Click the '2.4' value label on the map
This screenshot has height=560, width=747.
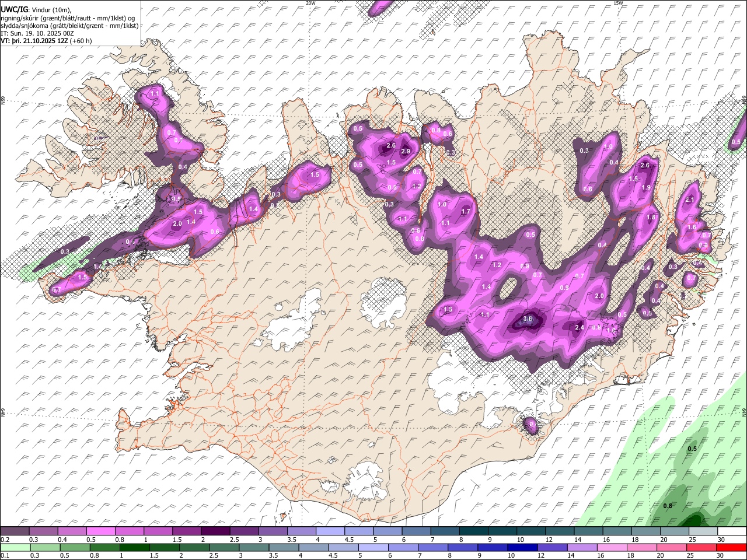(580, 328)
